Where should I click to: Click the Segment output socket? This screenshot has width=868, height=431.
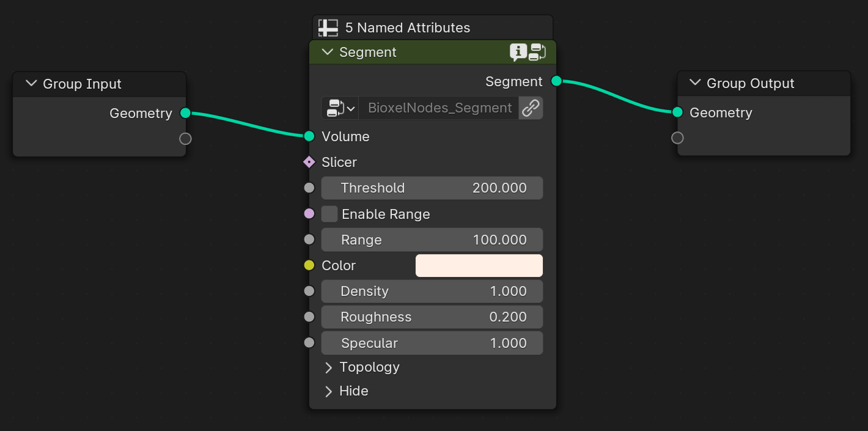556,81
